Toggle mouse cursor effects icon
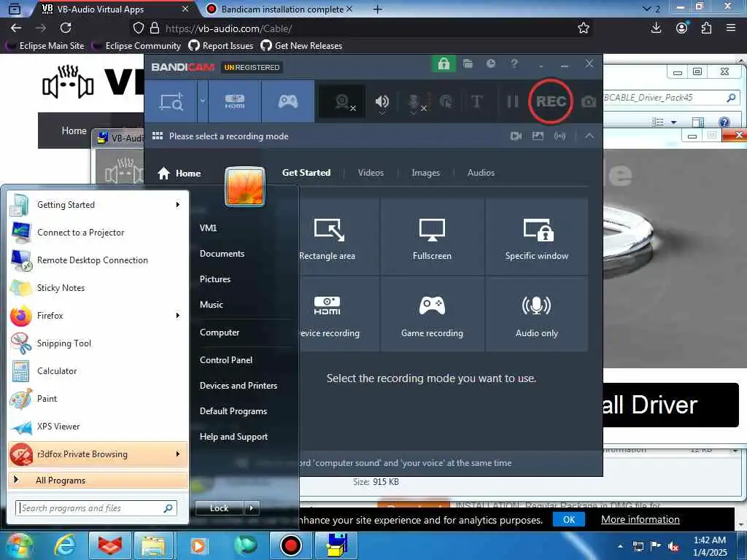Screen dimensions: 747x560 (446, 101)
